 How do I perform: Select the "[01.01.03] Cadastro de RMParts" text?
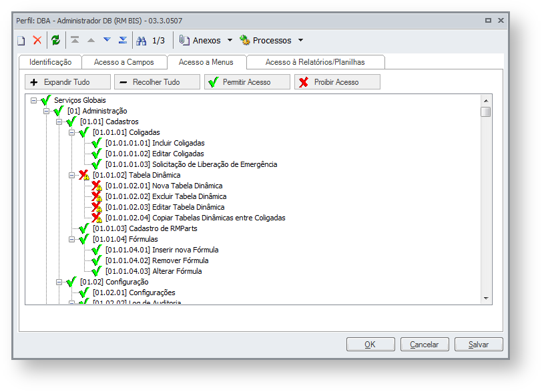tap(145, 228)
